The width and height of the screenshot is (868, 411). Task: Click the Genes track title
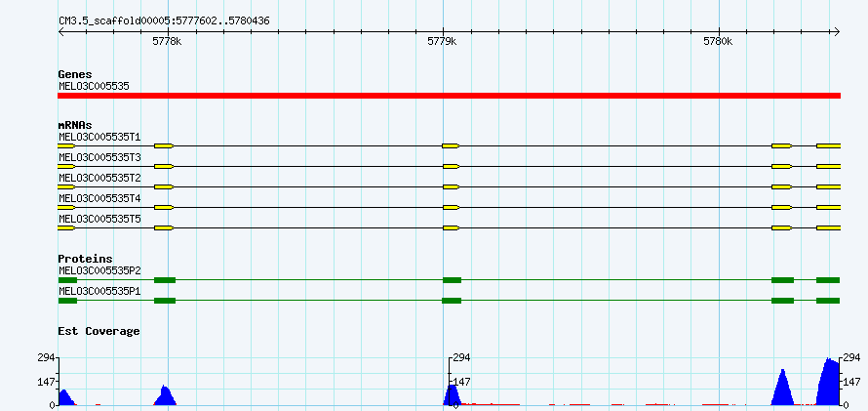tap(75, 74)
